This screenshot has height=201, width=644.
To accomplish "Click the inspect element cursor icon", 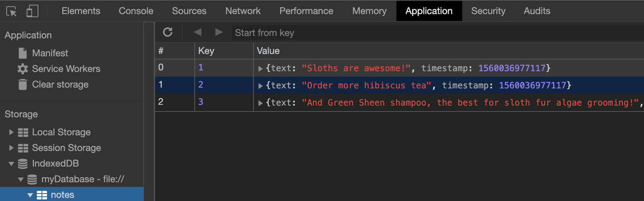I will coord(11,11).
